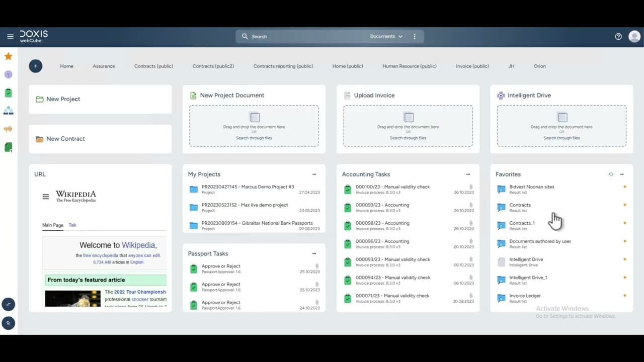Click Search through files under Upload Invoice
The width and height of the screenshot is (644, 362).
pyautogui.click(x=408, y=138)
